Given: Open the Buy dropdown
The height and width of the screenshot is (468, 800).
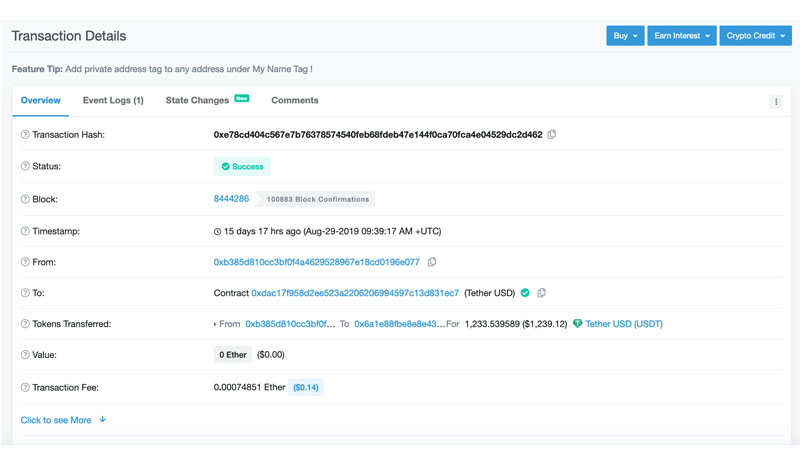Looking at the screenshot, I should point(625,36).
